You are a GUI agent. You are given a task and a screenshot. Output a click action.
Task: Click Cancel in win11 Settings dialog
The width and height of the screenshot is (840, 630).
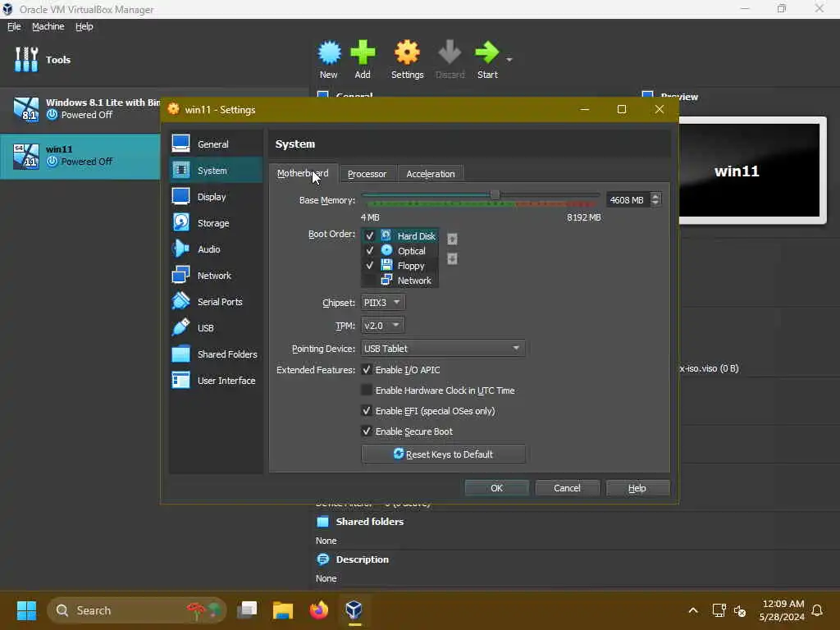pos(567,488)
